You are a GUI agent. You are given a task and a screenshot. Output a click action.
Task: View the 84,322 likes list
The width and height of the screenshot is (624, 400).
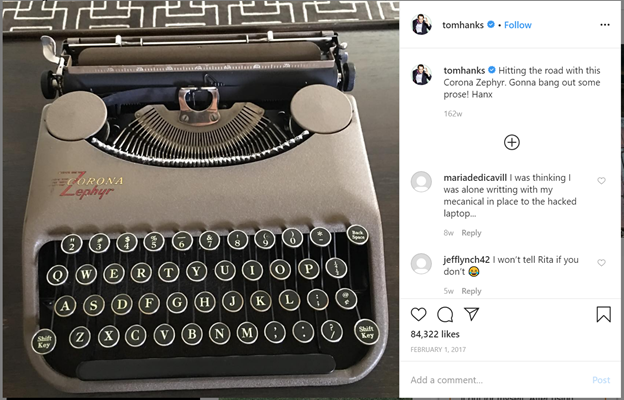[435, 334]
